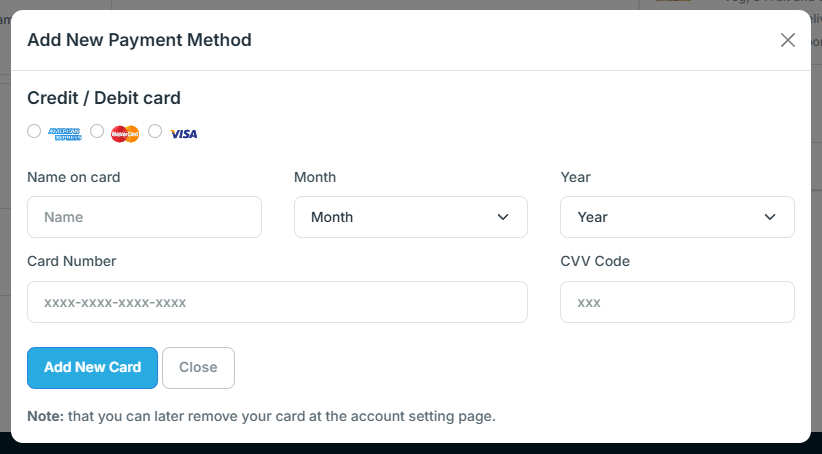Pick the Visa radio button
Viewport: 822px width, 454px height.
(155, 131)
